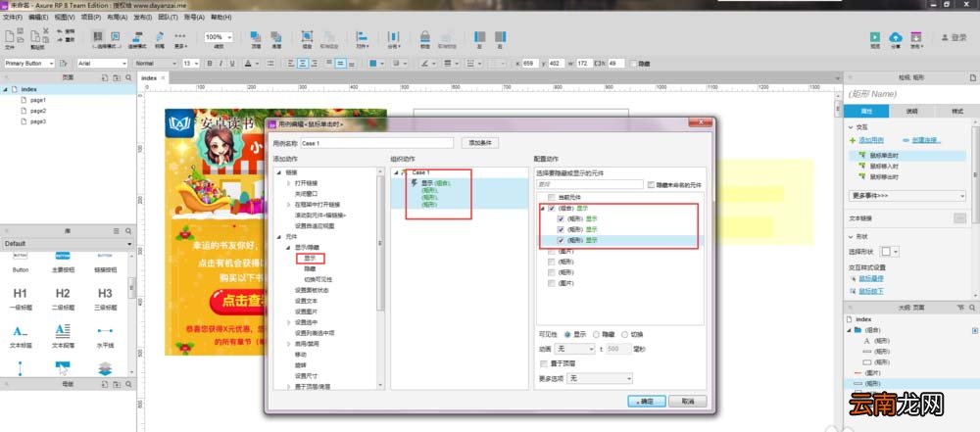Open the more tools (更多) icon

click(x=180, y=38)
